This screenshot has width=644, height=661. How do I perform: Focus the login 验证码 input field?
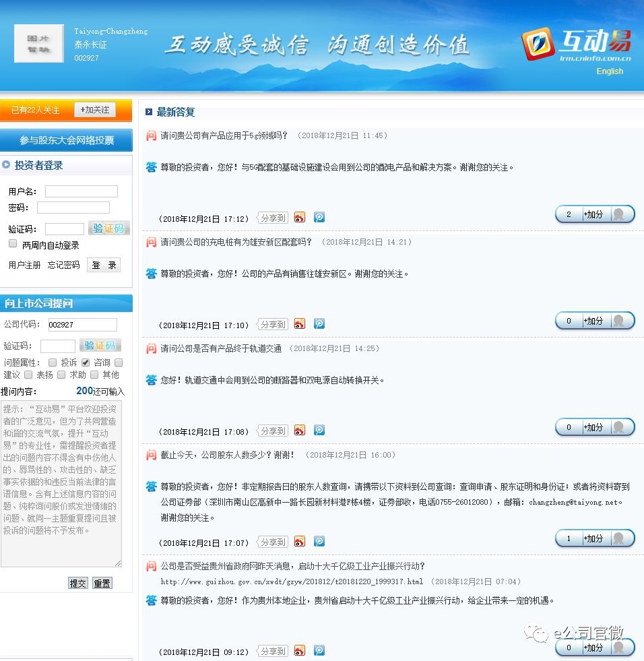click(x=65, y=229)
